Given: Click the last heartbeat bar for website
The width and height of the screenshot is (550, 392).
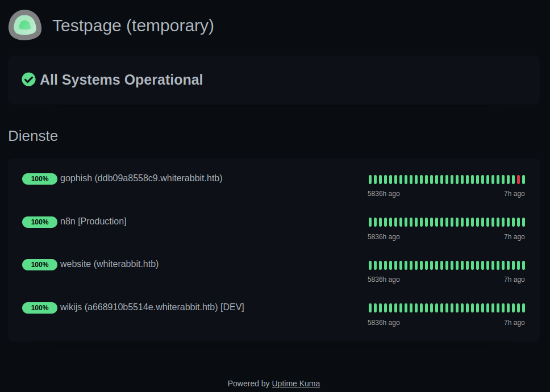Looking at the screenshot, I should (x=523, y=265).
